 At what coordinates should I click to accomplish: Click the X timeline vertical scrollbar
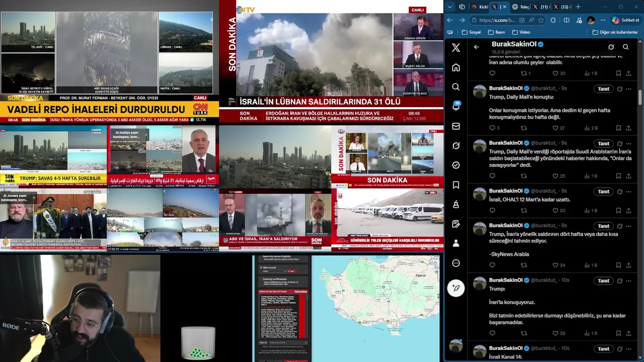tap(640, 98)
